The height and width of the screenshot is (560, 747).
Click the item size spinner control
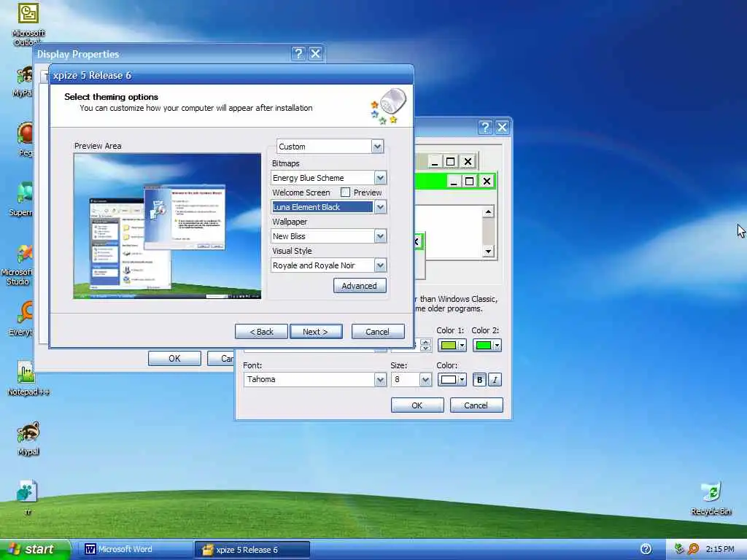tap(425, 345)
